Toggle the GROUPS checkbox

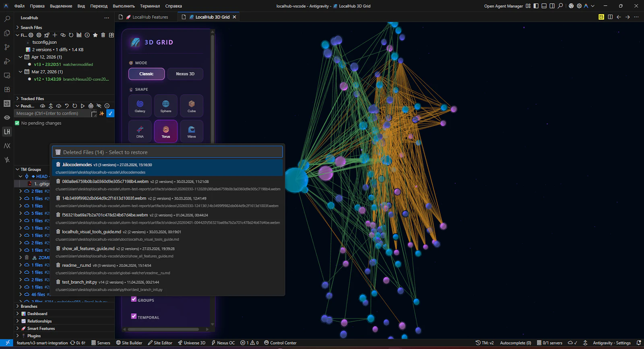tap(134, 299)
